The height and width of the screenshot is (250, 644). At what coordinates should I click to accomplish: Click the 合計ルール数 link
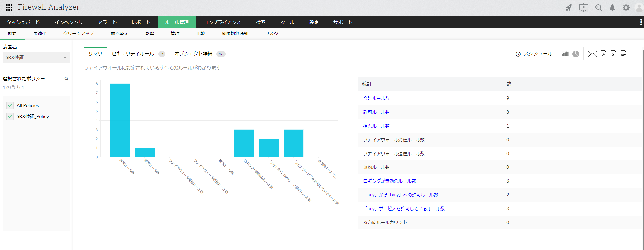click(x=376, y=99)
